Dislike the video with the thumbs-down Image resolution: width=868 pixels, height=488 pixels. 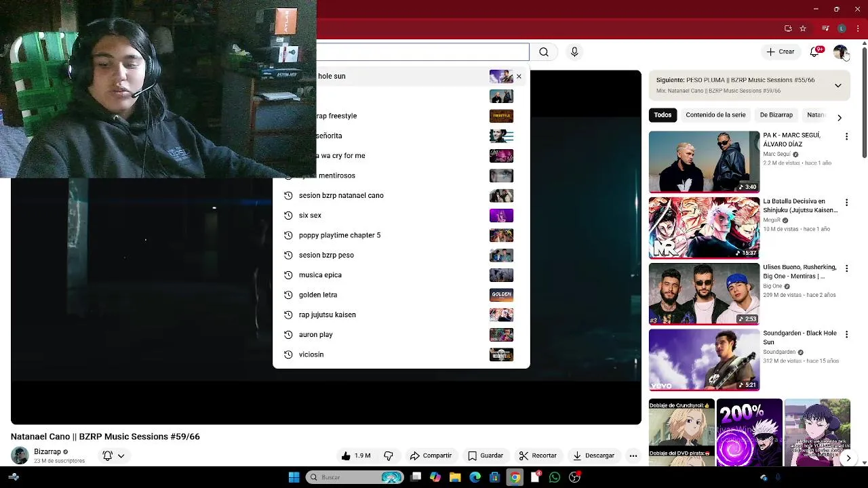[x=389, y=455]
